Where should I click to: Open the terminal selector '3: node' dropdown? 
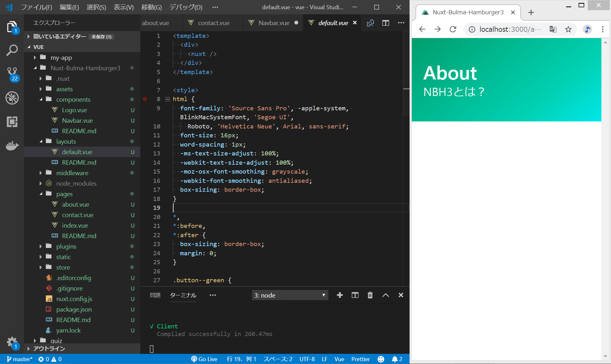(x=290, y=295)
